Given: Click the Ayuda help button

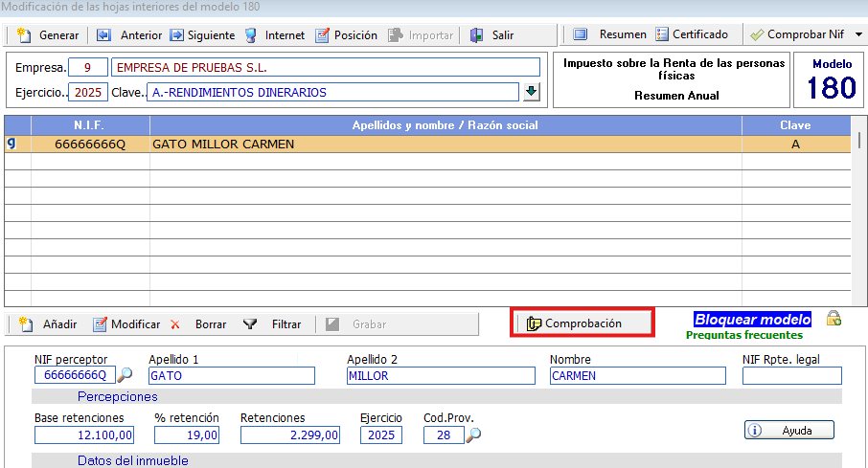Looking at the screenshot, I should point(788,431).
